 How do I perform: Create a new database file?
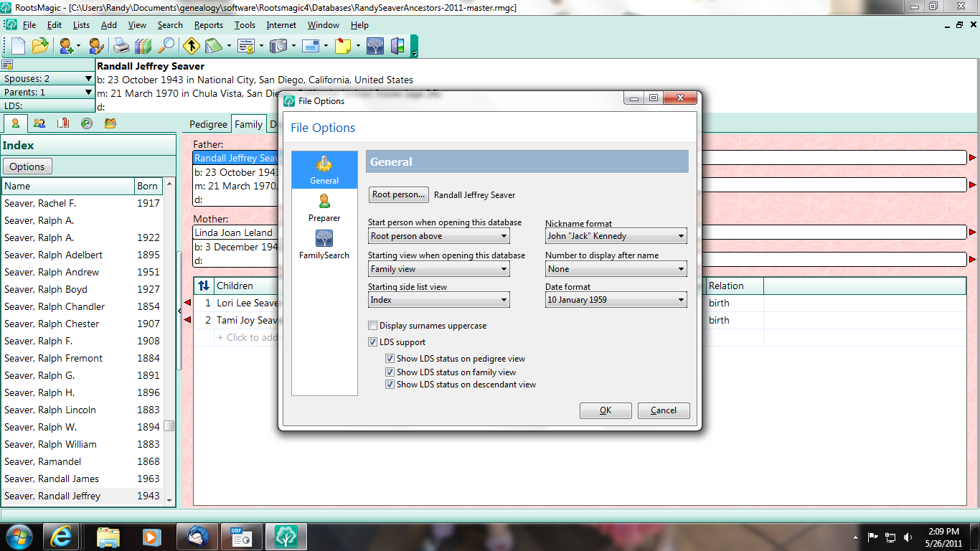tap(17, 46)
